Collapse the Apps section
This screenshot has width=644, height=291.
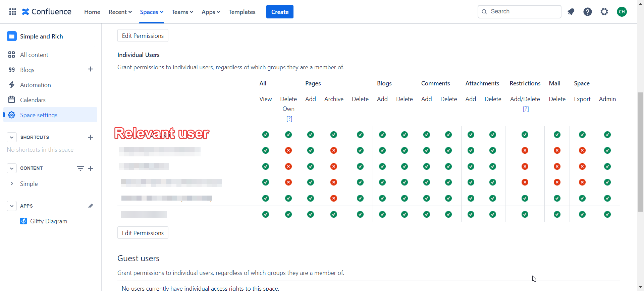(x=12, y=206)
